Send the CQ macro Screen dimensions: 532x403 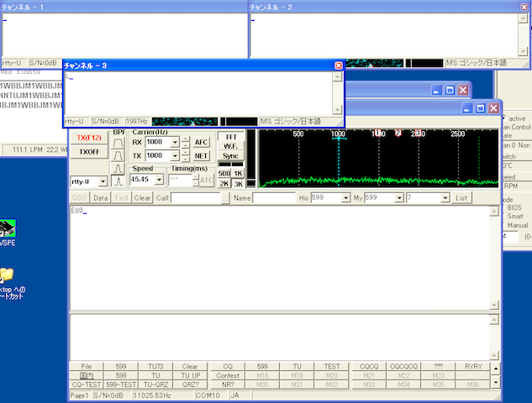click(x=228, y=366)
